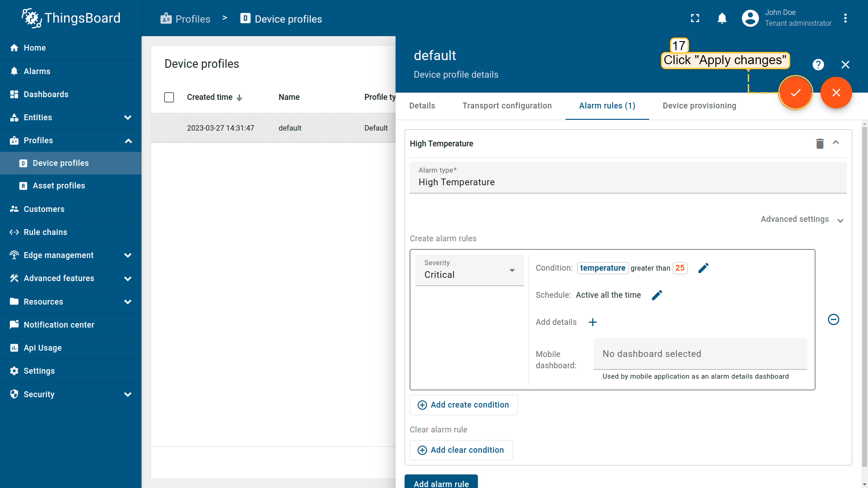Apply changes with the orange checkmark button

click(796, 93)
